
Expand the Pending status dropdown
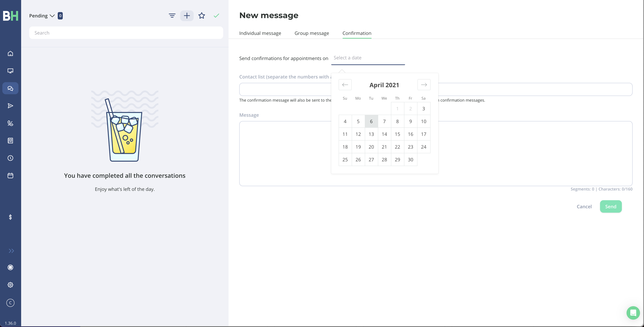[42, 16]
